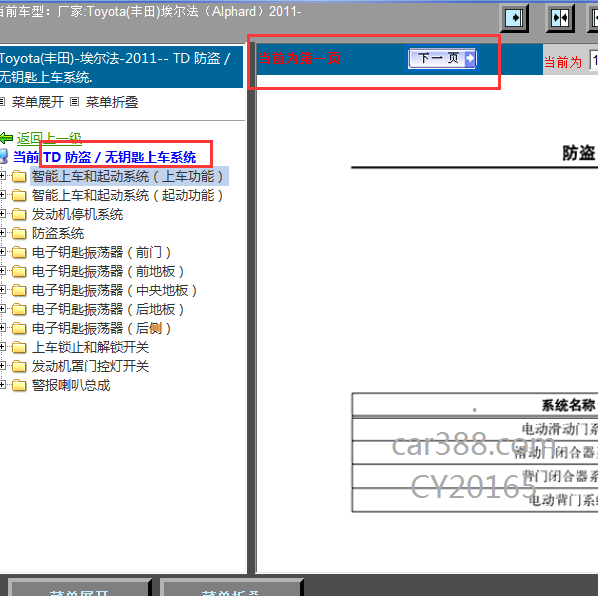The width and height of the screenshot is (598, 596).
Task: Expand 上车锁止和解锁开关 node
Action: click(2, 347)
